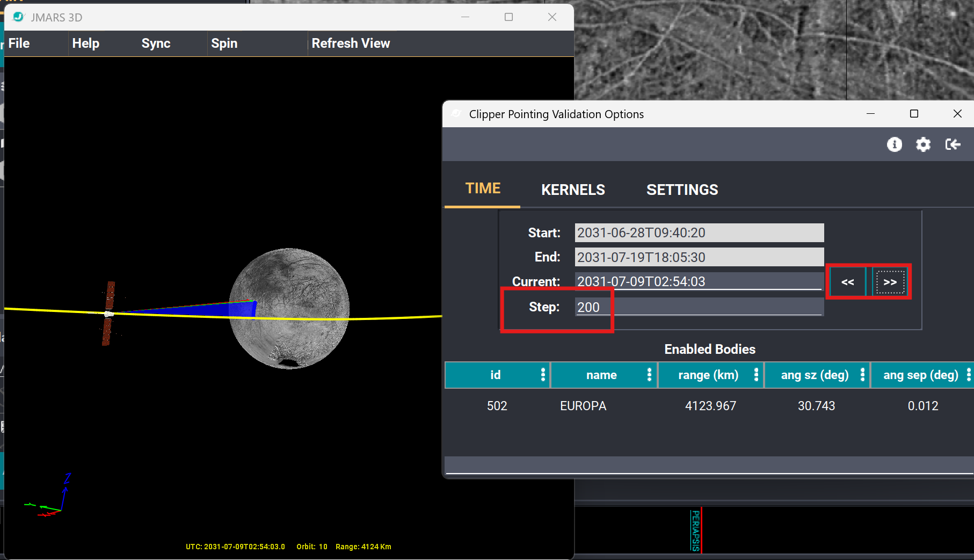The width and height of the screenshot is (974, 560).
Task: Click the Clipper spacecraft model in 3D view
Action: click(108, 314)
